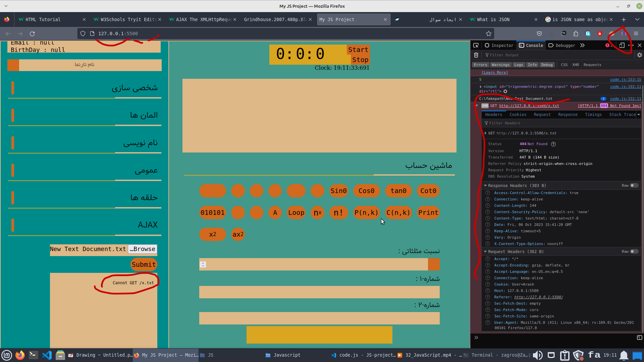Screen dimensions: 644x362
Task: Toggle Raw view for Response Headers
Action: coord(634,185)
